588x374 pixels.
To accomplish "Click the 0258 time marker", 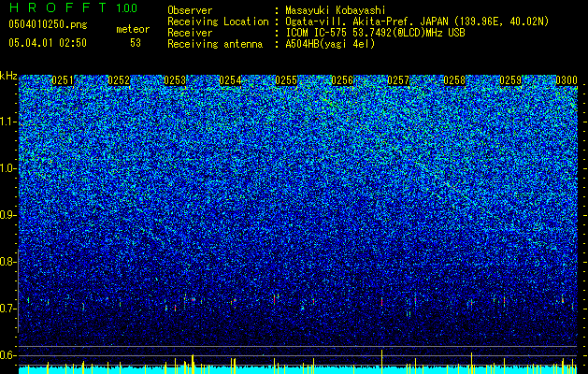I will tap(454, 80).
